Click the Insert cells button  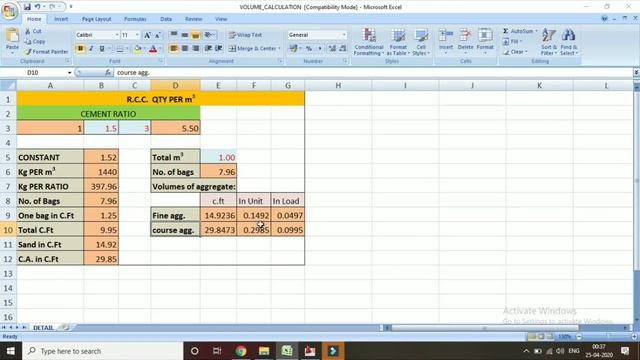tap(446, 41)
